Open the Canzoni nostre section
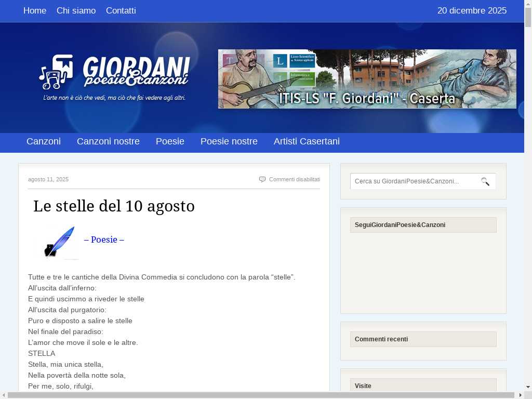The image size is (532, 399). 108,141
